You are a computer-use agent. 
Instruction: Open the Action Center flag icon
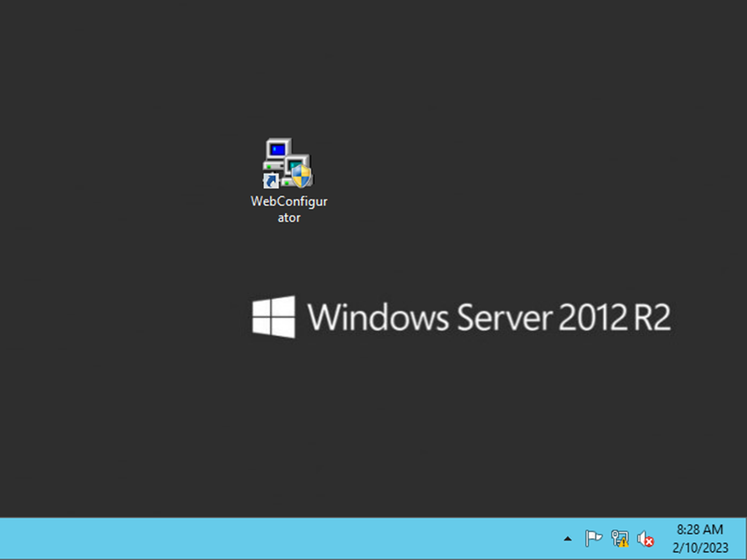[593, 538]
